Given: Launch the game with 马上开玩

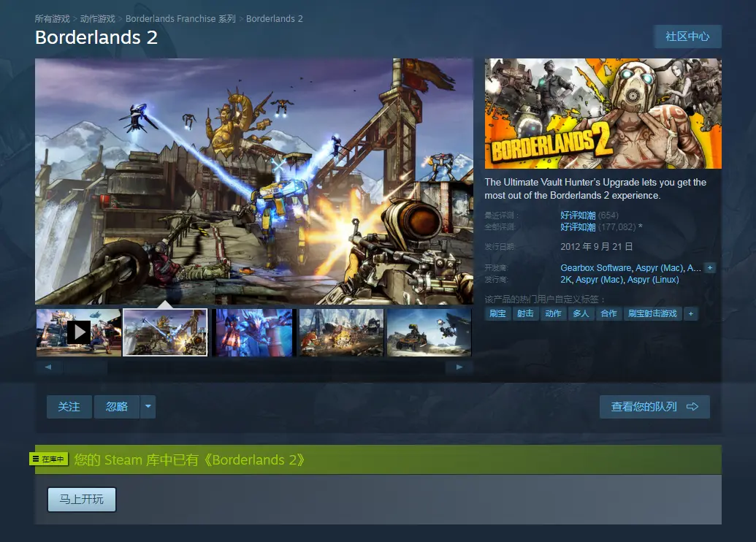Looking at the screenshot, I should (82, 499).
